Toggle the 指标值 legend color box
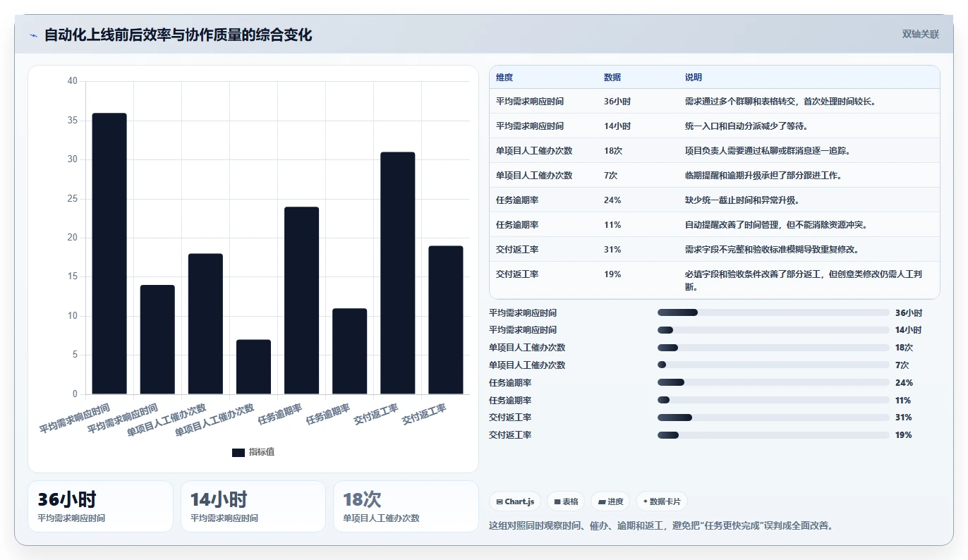This screenshot has height=560, width=968. point(238,452)
